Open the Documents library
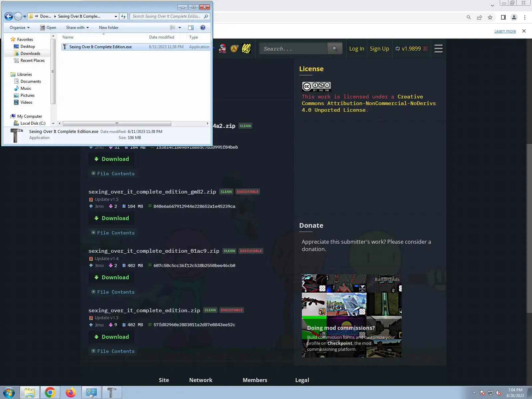Viewport: 532px width, 399px height. [x=31, y=81]
